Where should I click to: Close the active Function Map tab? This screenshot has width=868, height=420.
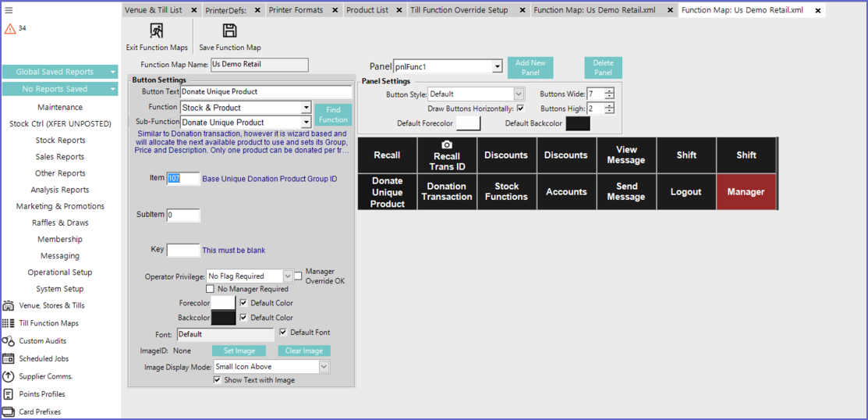click(x=817, y=10)
